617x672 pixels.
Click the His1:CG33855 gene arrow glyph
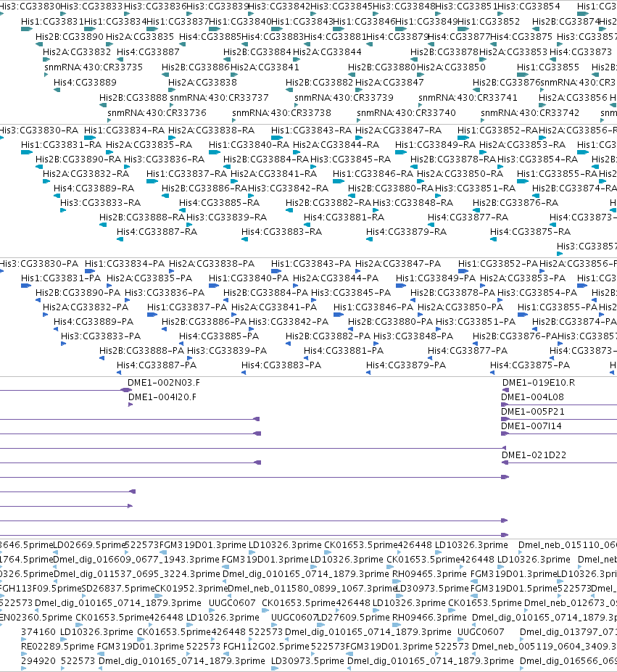click(x=523, y=75)
